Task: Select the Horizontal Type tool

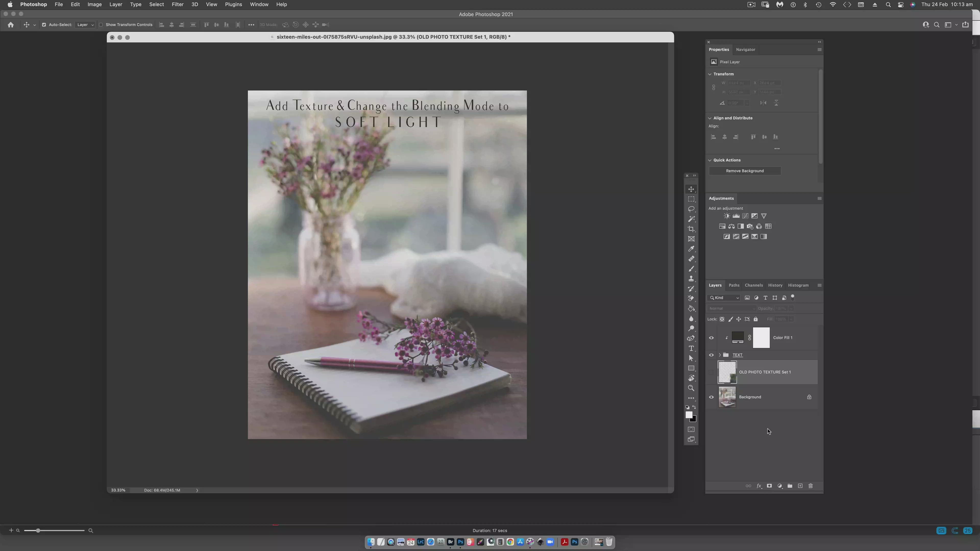Action: click(691, 348)
